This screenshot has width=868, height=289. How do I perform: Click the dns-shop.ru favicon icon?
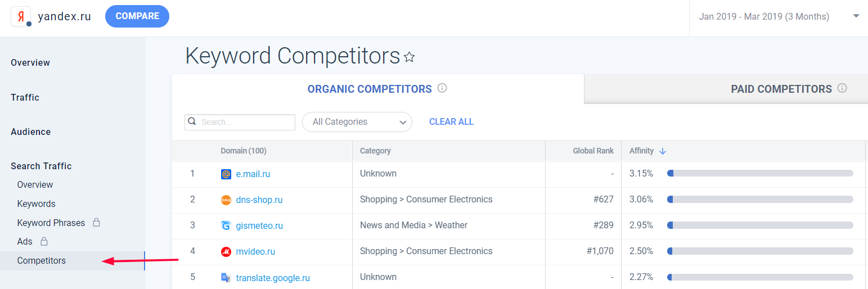(x=226, y=200)
